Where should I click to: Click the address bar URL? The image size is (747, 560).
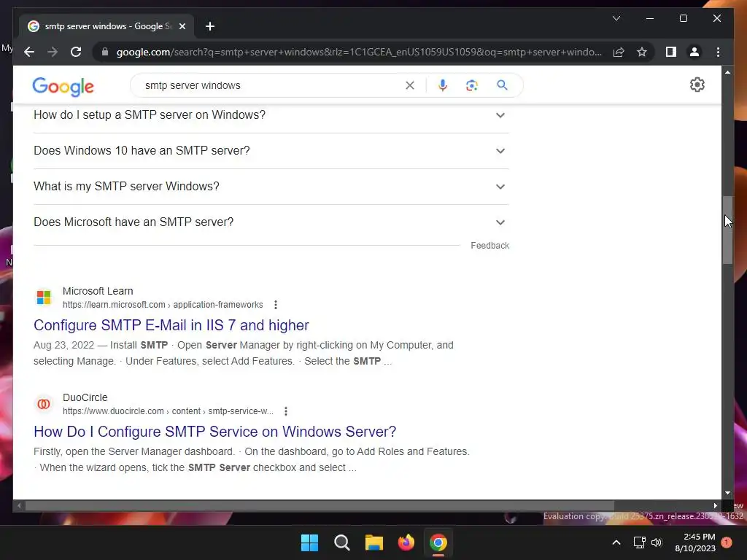359,52
